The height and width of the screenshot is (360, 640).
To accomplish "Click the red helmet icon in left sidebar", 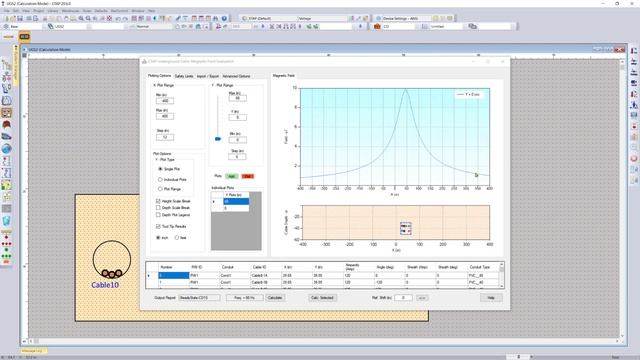I will (x=6, y=124).
